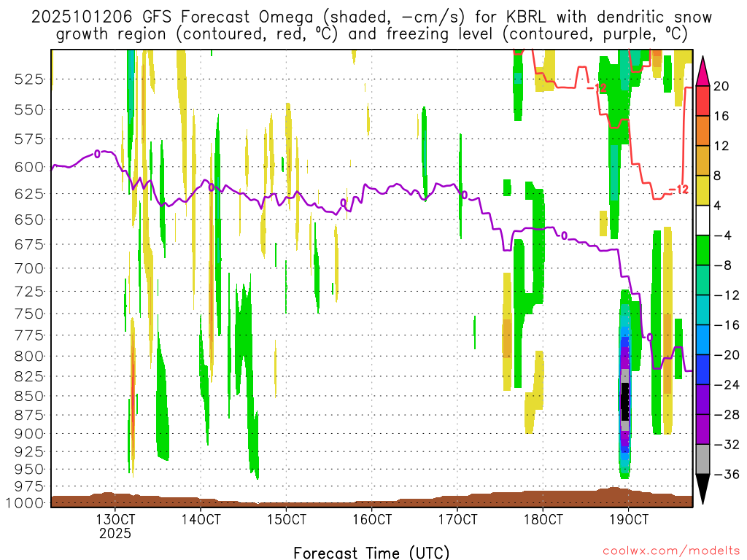This screenshot has height=560, width=747.
Task: Click the colorbar tick label -28
Action: (726, 415)
